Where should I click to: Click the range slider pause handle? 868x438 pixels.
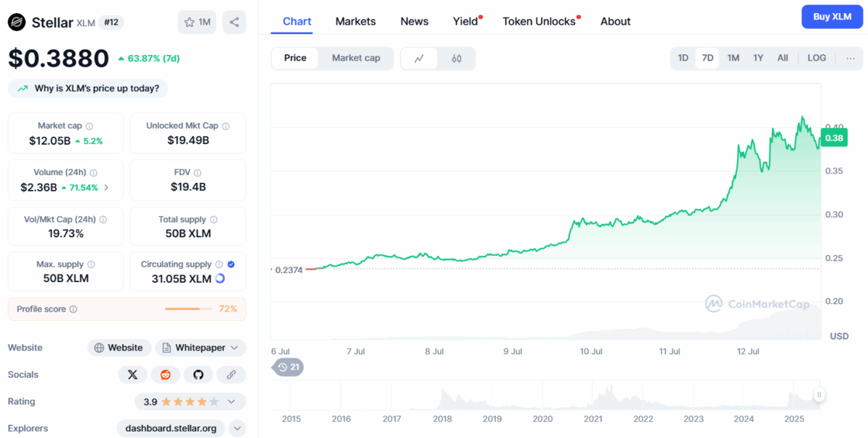(819, 395)
